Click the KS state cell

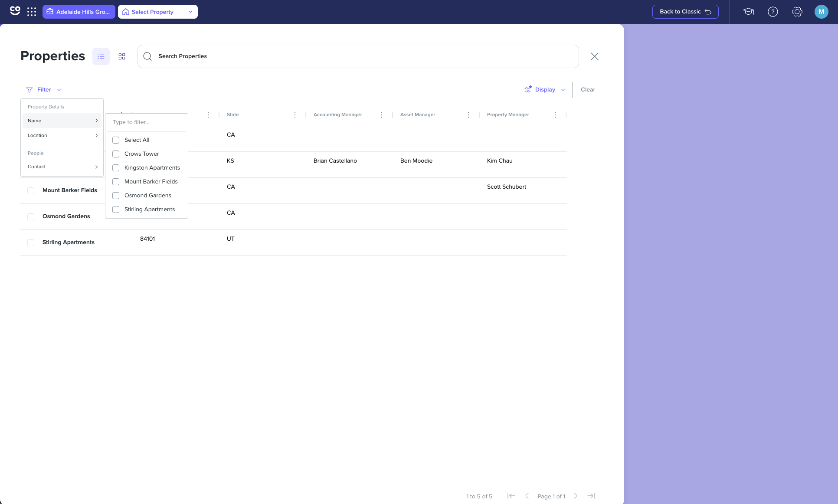coord(230,160)
